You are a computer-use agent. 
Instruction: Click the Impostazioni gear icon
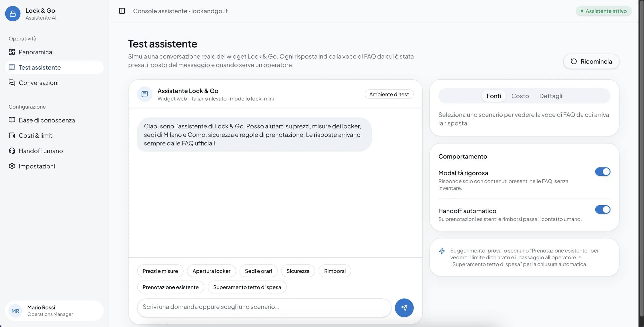point(12,166)
